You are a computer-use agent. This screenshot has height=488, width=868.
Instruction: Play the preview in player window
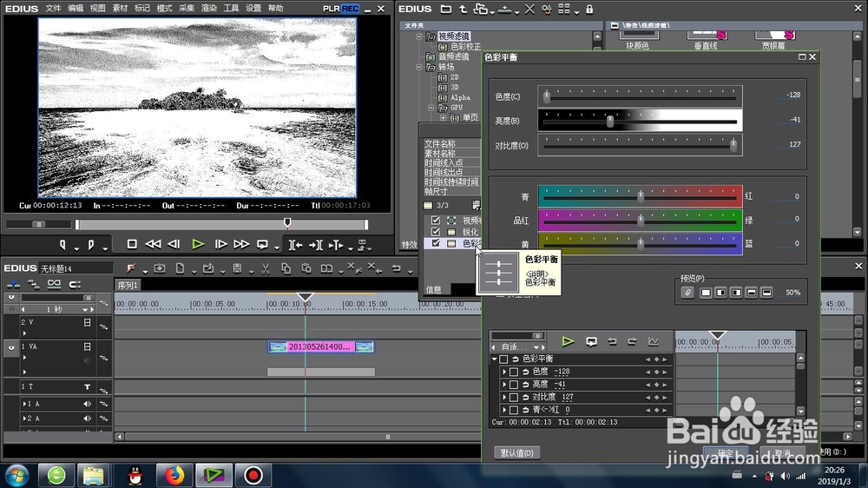[x=198, y=244]
